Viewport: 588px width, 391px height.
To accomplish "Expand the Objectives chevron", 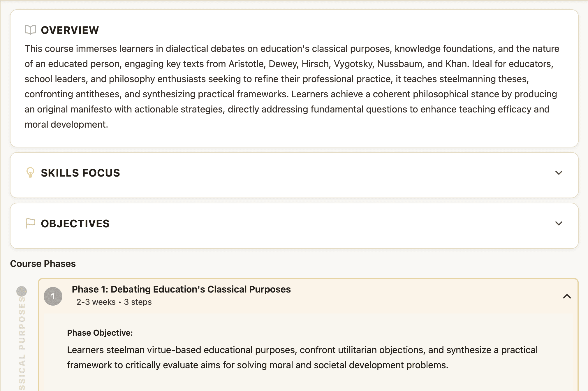I will [x=559, y=223].
